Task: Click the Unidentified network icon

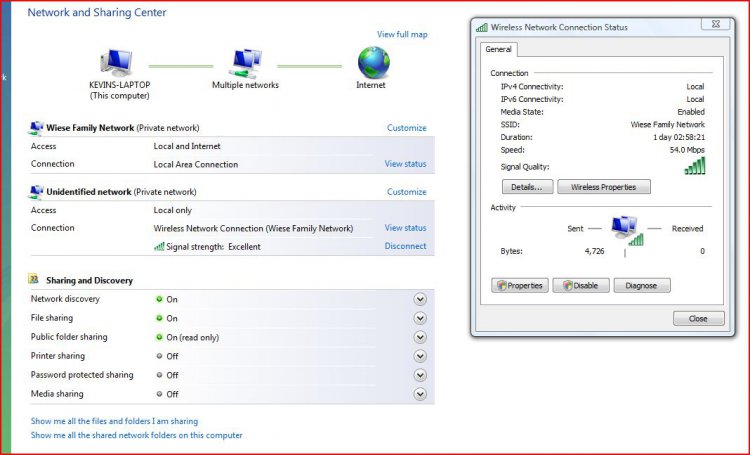Action: click(37, 192)
